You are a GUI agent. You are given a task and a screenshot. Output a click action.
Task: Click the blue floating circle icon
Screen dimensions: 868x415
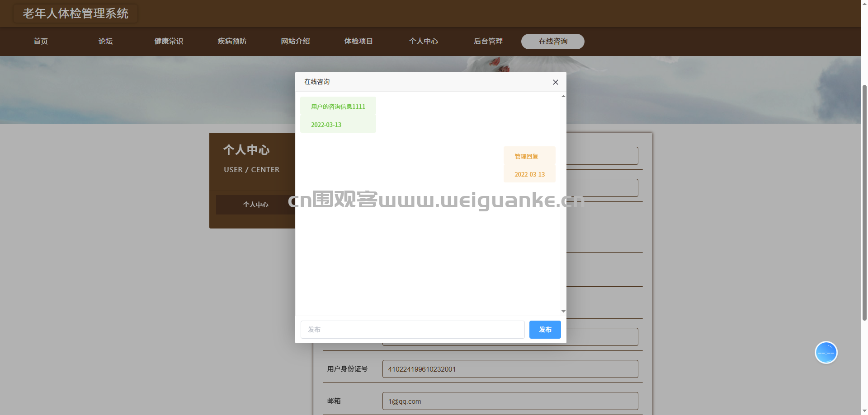tap(826, 352)
